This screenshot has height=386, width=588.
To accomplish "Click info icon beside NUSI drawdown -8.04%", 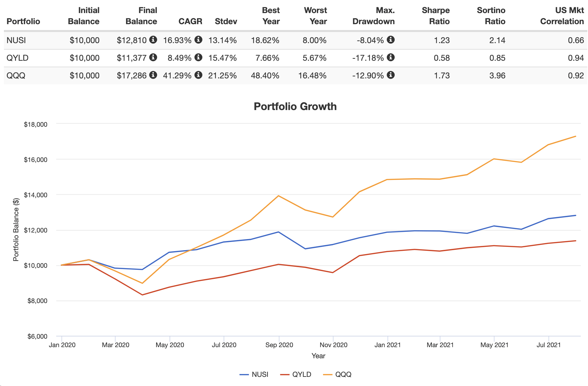I will tap(391, 40).
